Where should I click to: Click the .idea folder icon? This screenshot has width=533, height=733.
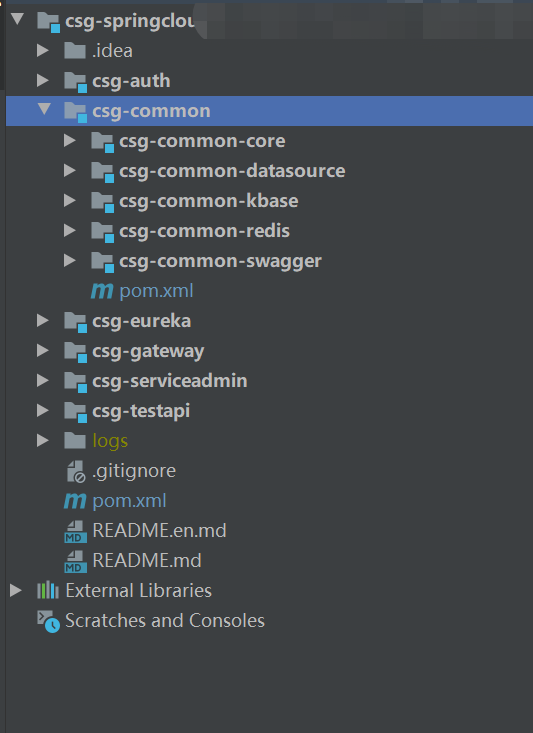[75, 51]
